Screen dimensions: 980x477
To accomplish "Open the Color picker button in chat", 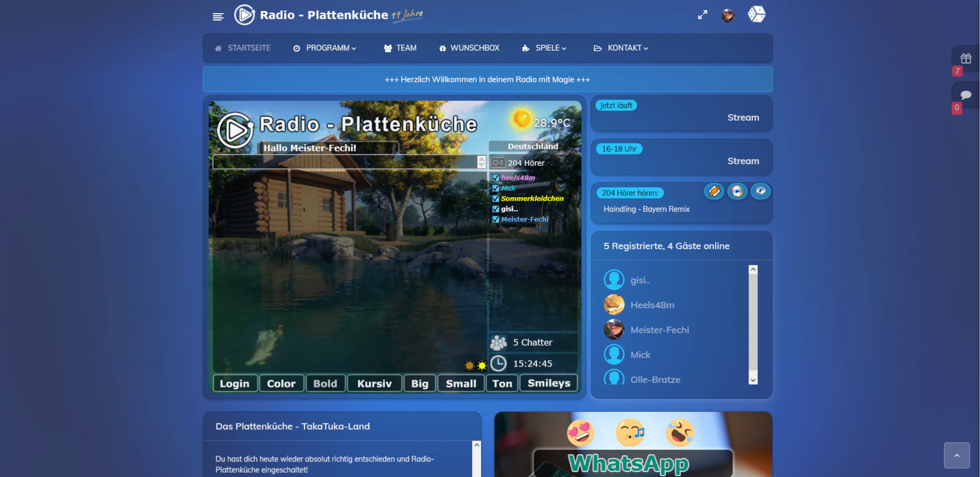I will coord(281,383).
